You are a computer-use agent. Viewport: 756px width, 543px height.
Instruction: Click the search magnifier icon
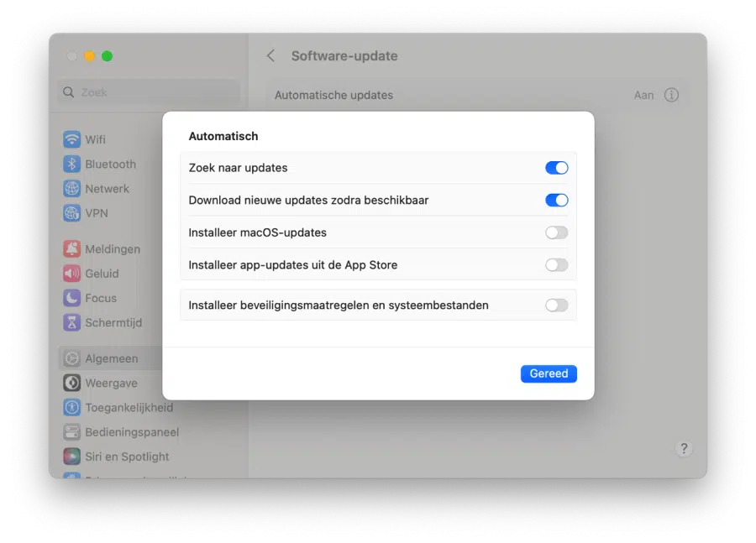69,92
